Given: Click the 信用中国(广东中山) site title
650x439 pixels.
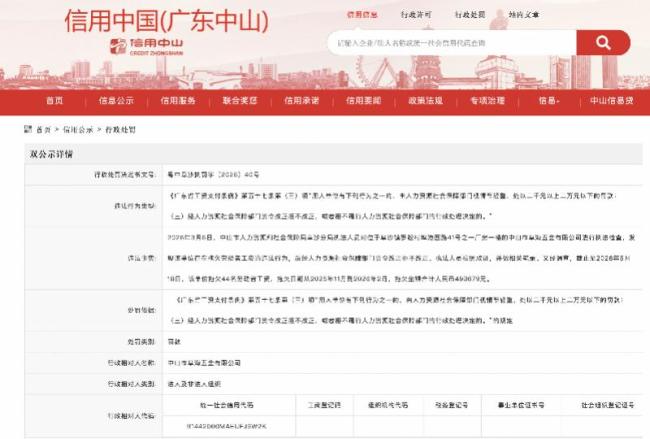Looking at the screenshot, I should 167,21.
